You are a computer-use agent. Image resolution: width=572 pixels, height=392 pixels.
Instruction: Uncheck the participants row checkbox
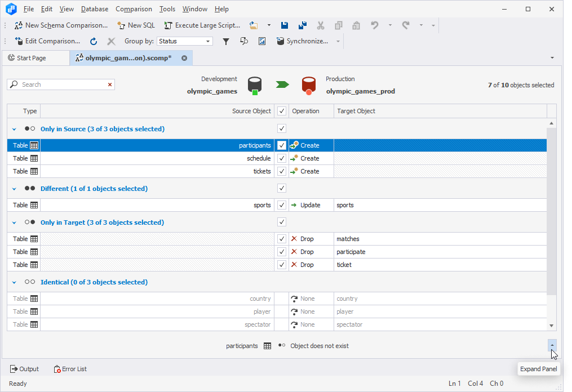point(282,145)
